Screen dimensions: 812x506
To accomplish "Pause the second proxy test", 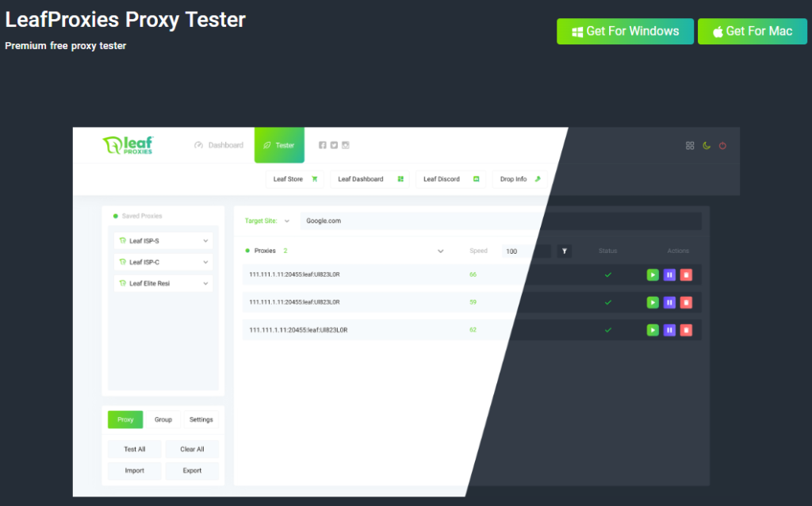I will (x=669, y=302).
